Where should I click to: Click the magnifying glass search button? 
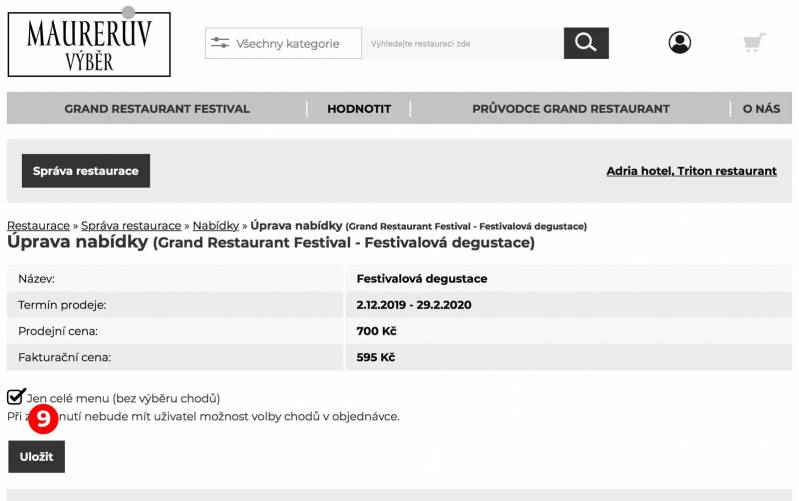tap(586, 43)
